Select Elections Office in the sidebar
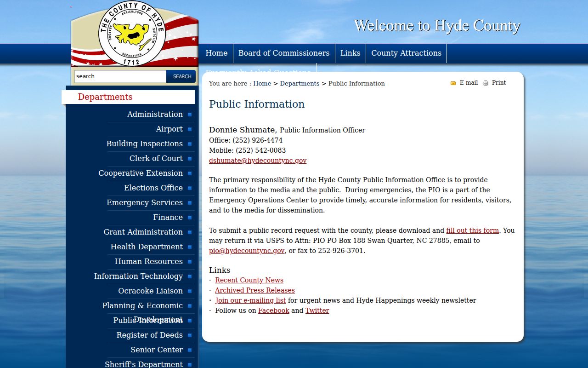 pos(153,188)
